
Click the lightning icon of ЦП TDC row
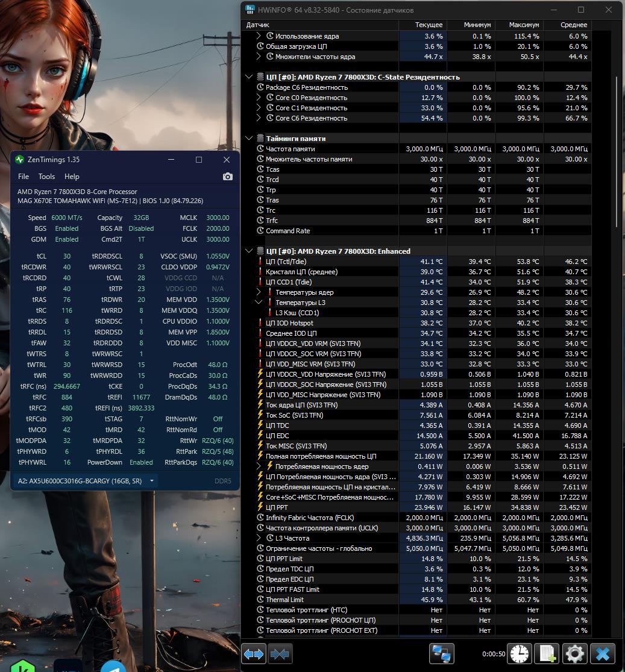[260, 425]
